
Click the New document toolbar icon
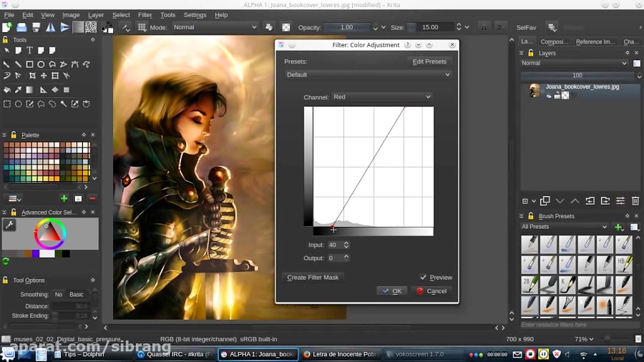coord(7,27)
